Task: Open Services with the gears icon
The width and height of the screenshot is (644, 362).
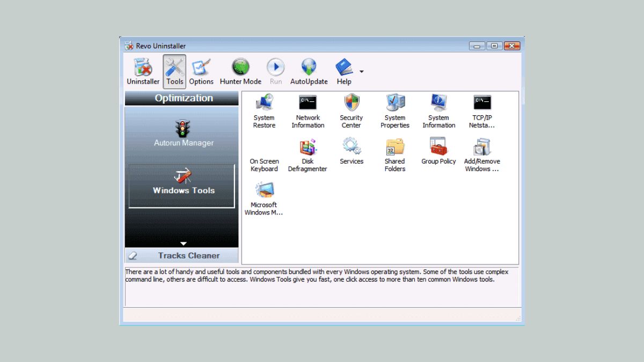Action: pyautogui.click(x=352, y=151)
